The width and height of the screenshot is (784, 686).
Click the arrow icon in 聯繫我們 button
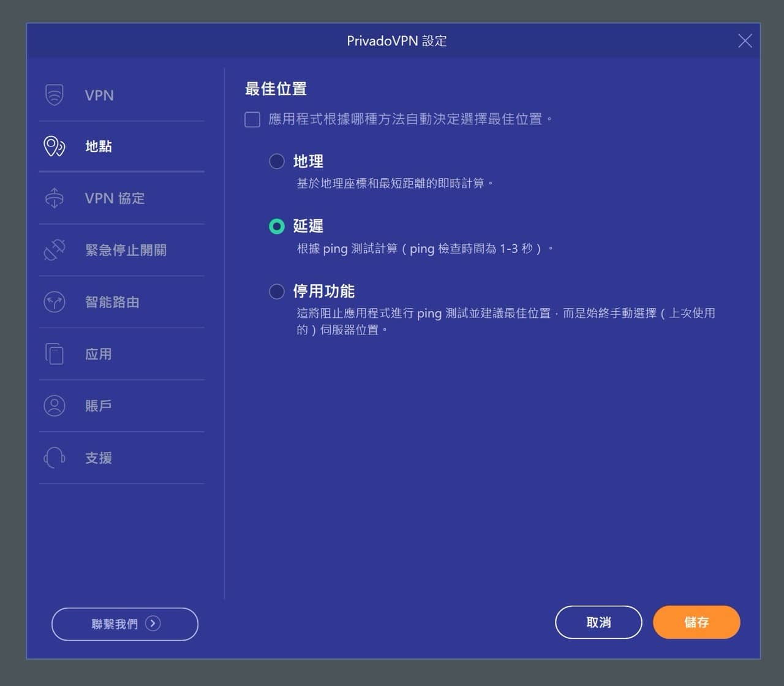153,624
